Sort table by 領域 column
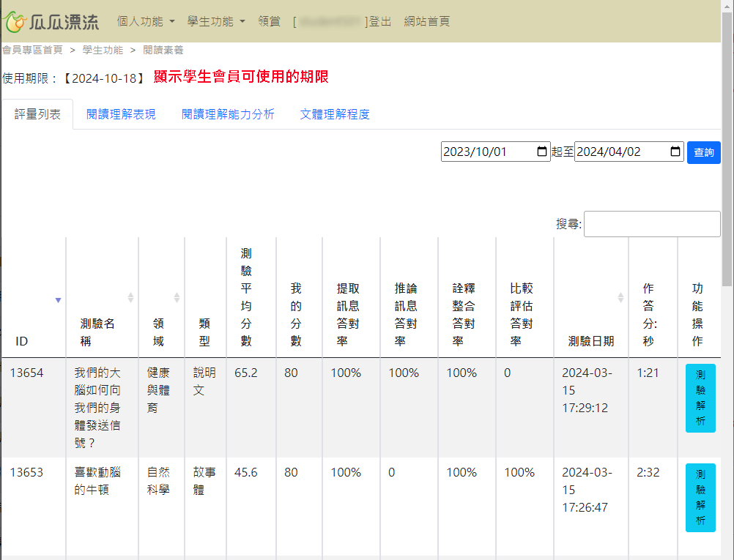Viewport: 734px width, 560px height. coord(162,297)
